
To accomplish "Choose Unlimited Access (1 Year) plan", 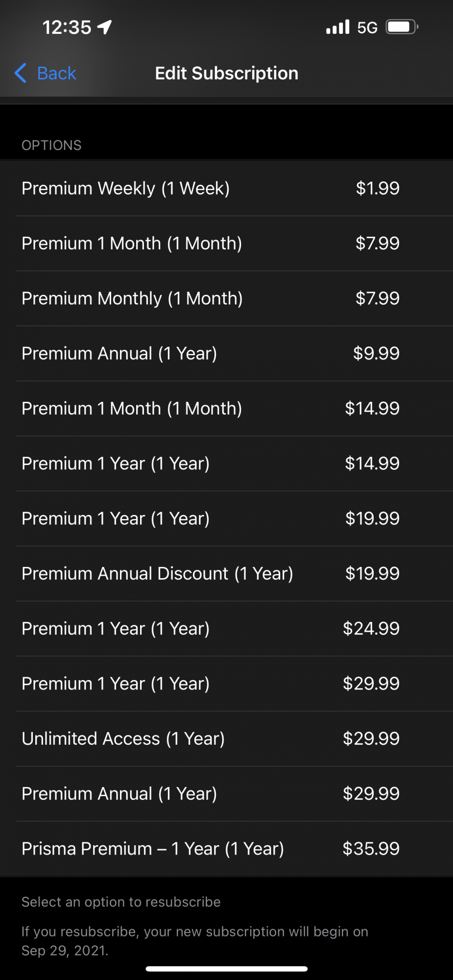I will 226,739.
